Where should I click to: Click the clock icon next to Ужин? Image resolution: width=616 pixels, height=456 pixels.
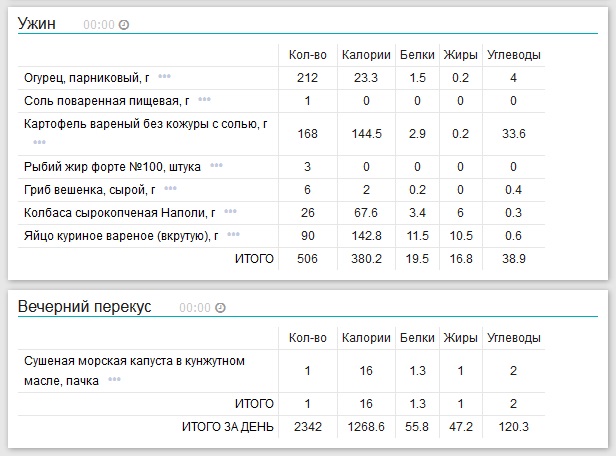124,24
